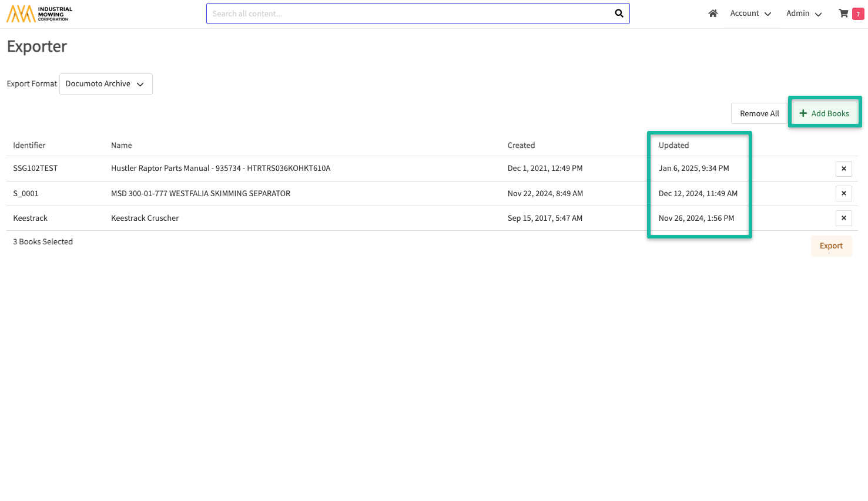Click the Updated column header
Viewport: 868px width, 501px height.
[x=673, y=145]
